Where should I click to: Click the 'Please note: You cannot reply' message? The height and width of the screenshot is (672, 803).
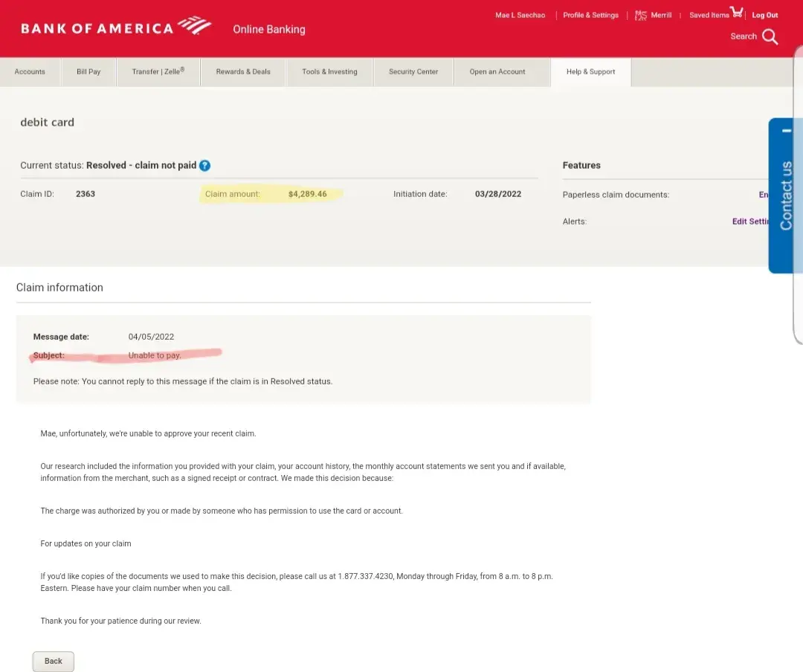tap(183, 381)
